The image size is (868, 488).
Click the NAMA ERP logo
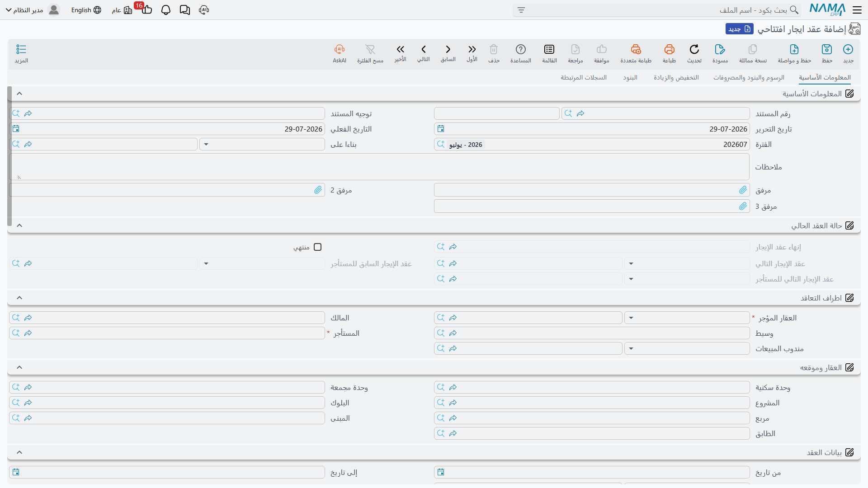click(827, 9)
